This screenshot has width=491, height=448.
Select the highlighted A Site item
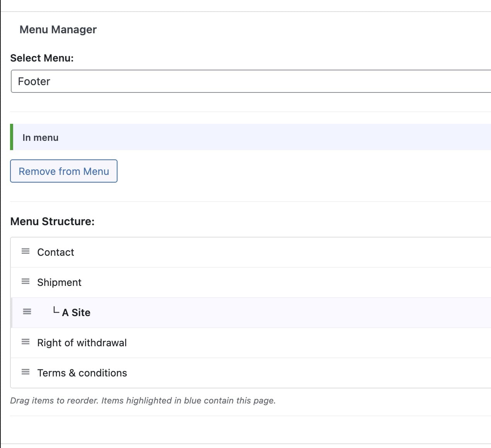76,312
